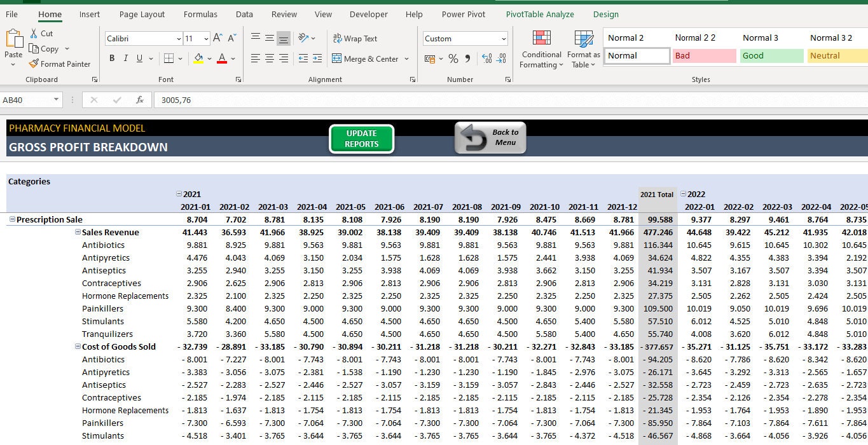The height and width of the screenshot is (445, 868).
Task: Click inside the Name Box field
Action: click(x=25, y=100)
